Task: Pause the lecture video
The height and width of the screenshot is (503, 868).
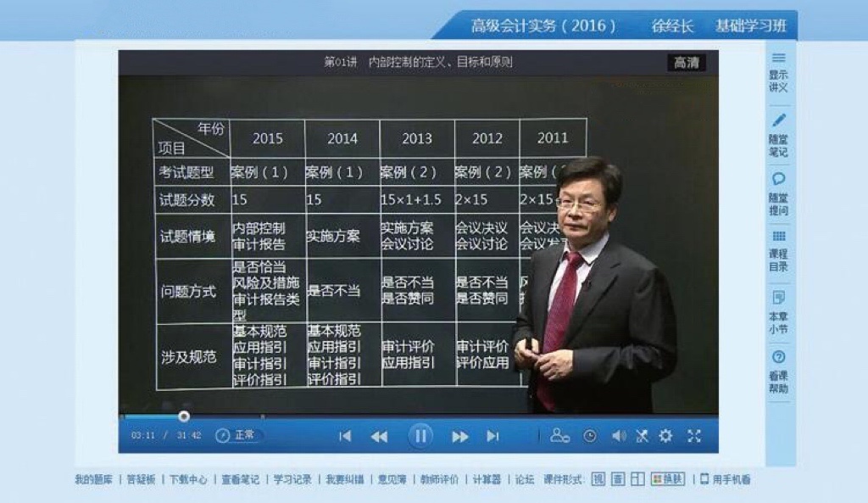Action: (x=420, y=436)
